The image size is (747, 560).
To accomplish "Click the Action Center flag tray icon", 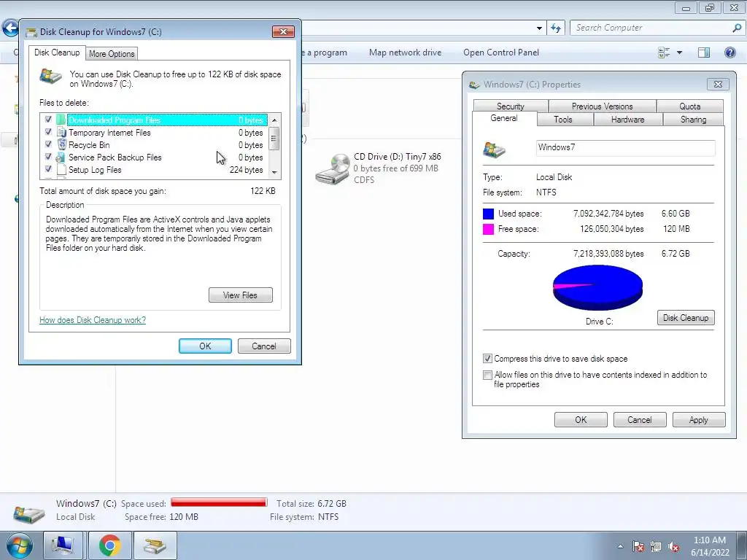I will 638,547.
